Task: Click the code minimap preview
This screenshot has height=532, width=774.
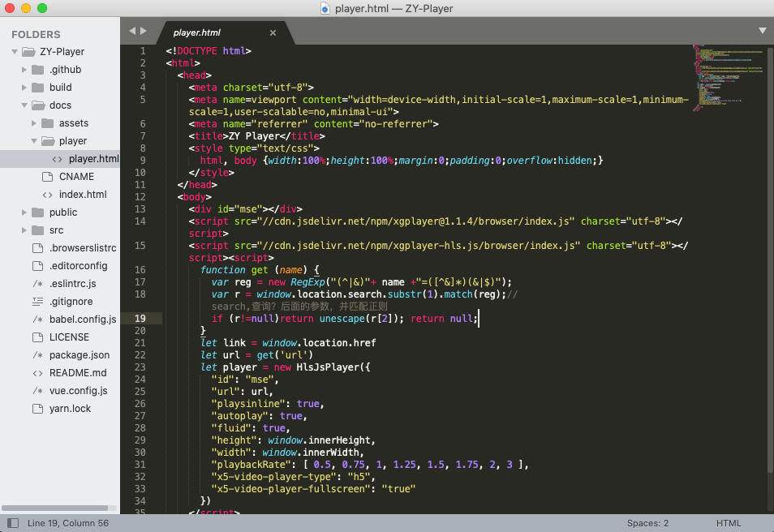Action: coord(728,78)
